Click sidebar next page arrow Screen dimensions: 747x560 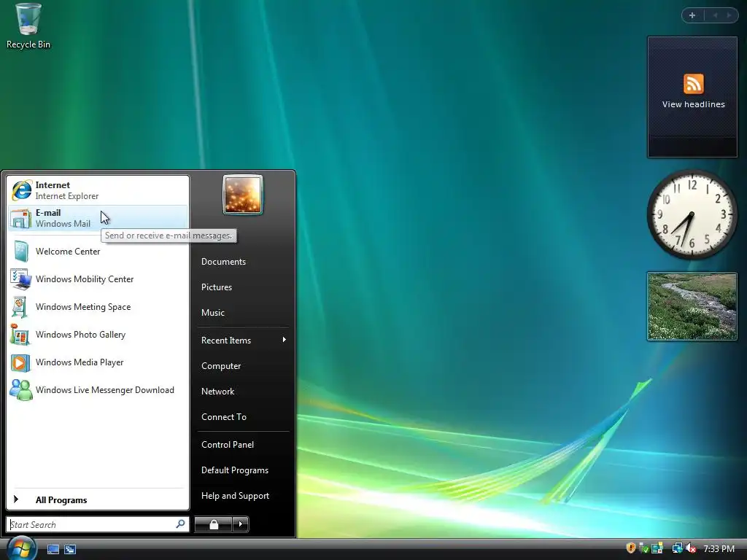[729, 15]
